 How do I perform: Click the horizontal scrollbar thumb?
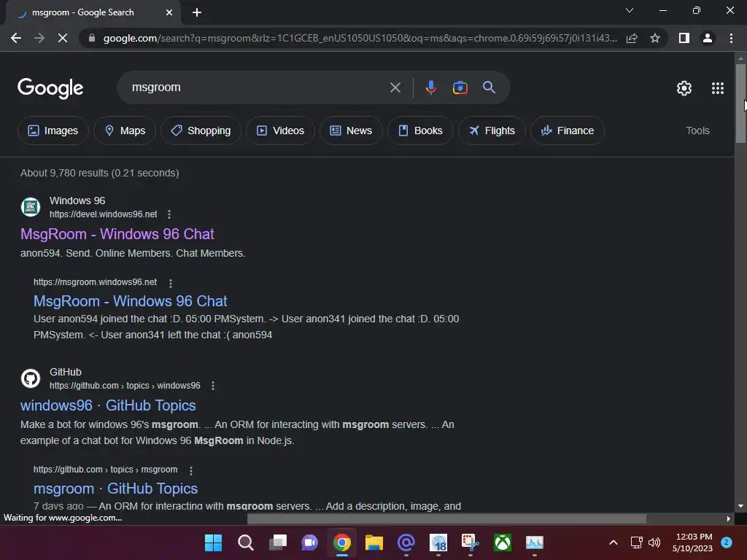(446, 518)
